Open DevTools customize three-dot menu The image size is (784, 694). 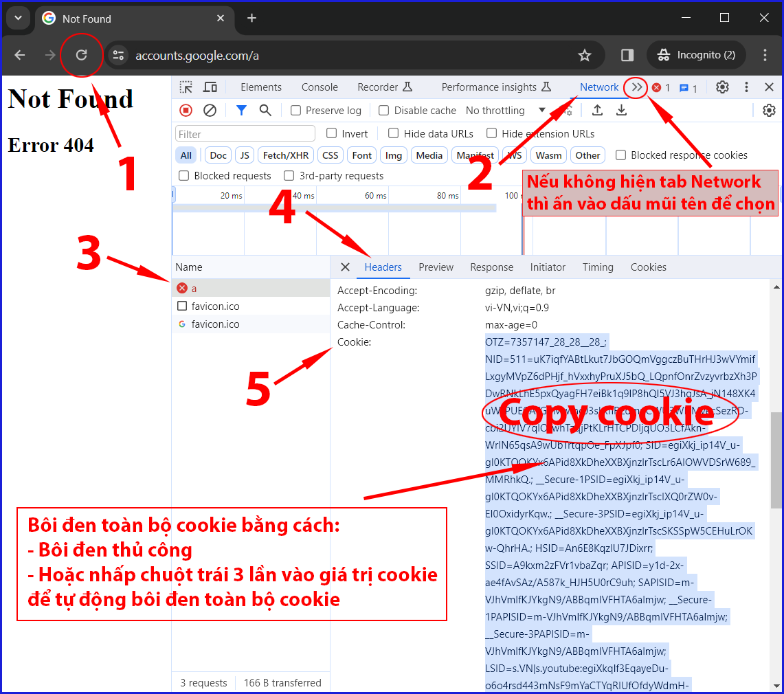click(746, 87)
